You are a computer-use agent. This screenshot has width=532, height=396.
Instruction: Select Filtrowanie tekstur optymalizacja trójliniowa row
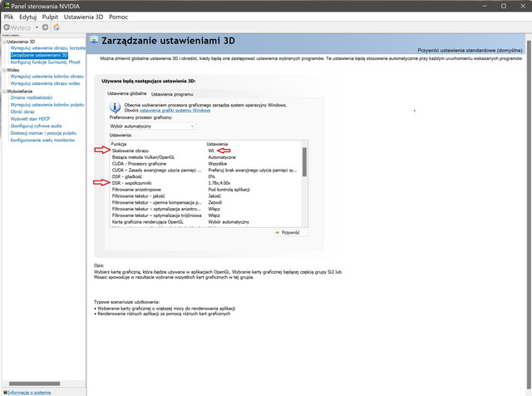coord(206,215)
